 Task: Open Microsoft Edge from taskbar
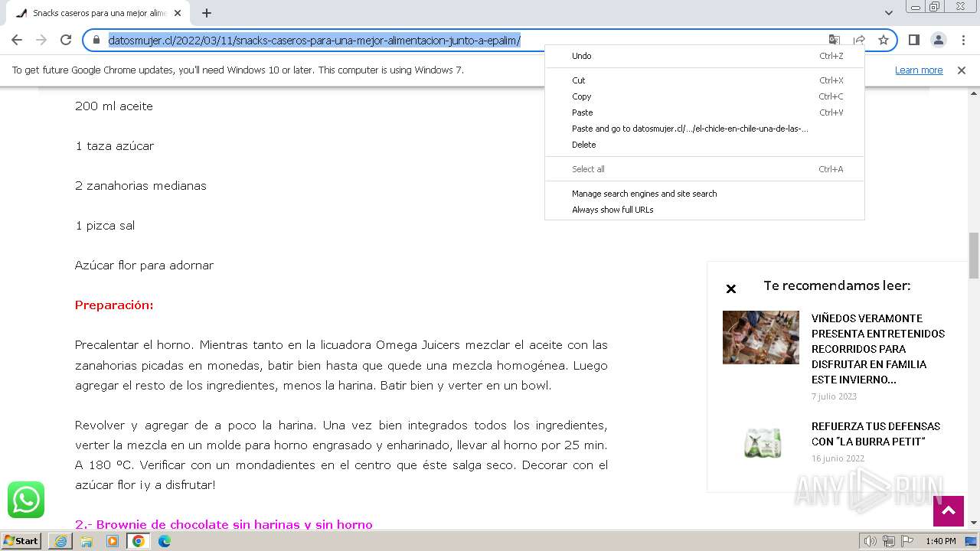click(x=165, y=541)
